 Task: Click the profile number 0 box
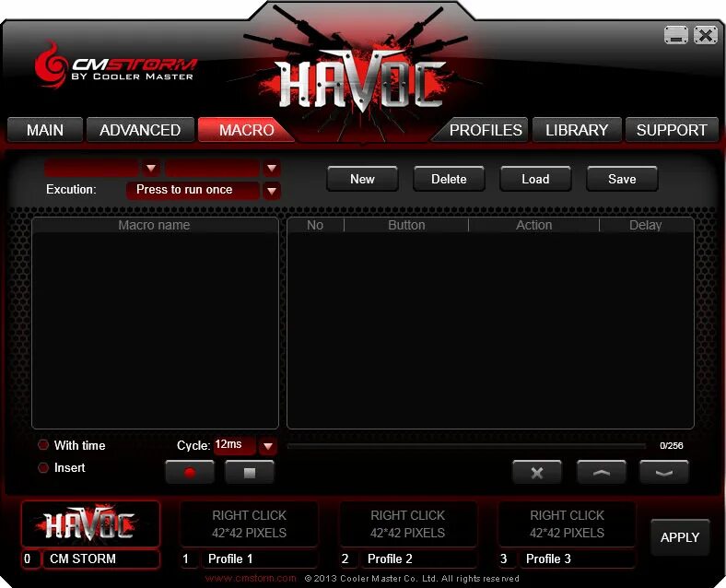coord(30,559)
